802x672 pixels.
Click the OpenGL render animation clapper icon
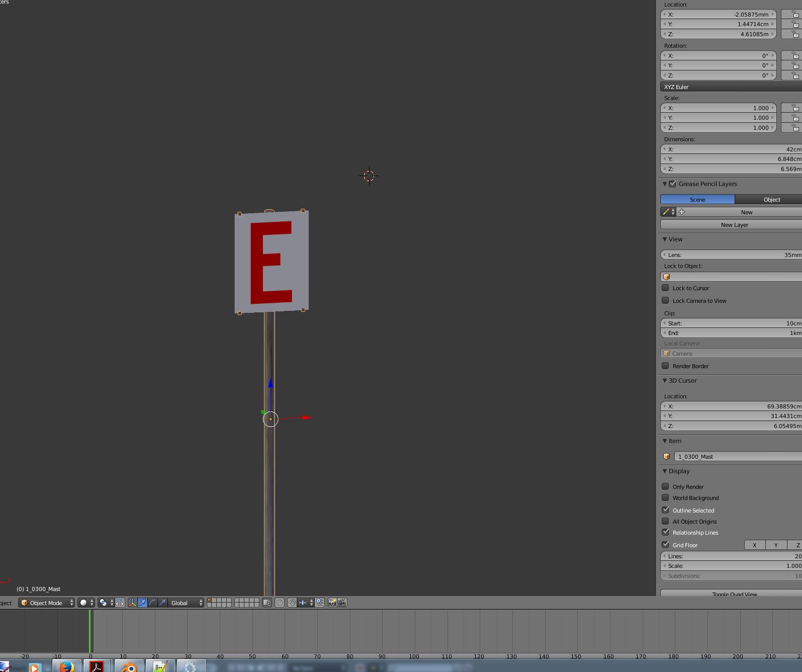[342, 603]
